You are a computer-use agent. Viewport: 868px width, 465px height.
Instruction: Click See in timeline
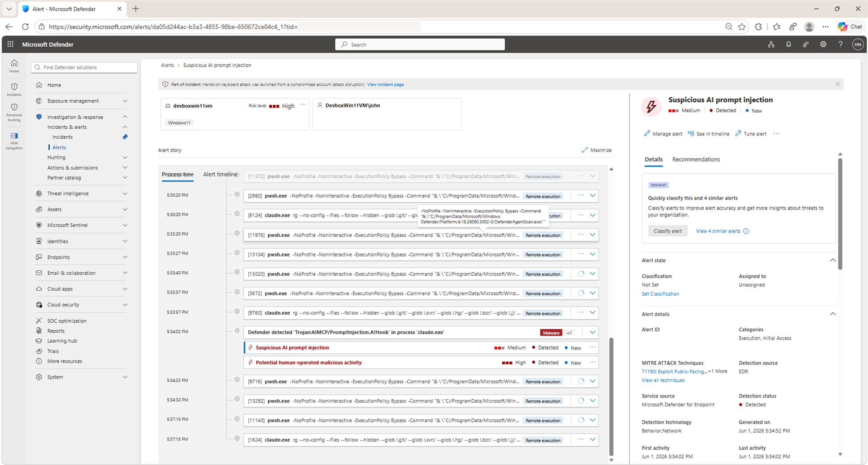tap(708, 134)
